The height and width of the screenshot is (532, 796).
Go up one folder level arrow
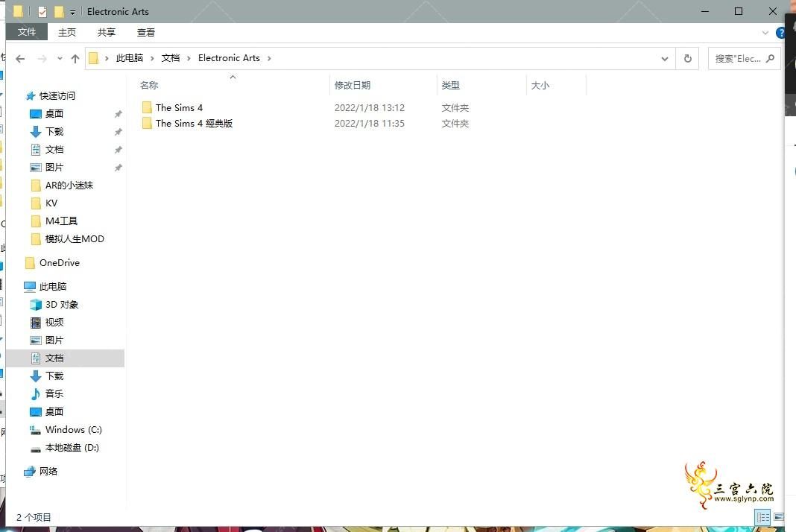75,59
